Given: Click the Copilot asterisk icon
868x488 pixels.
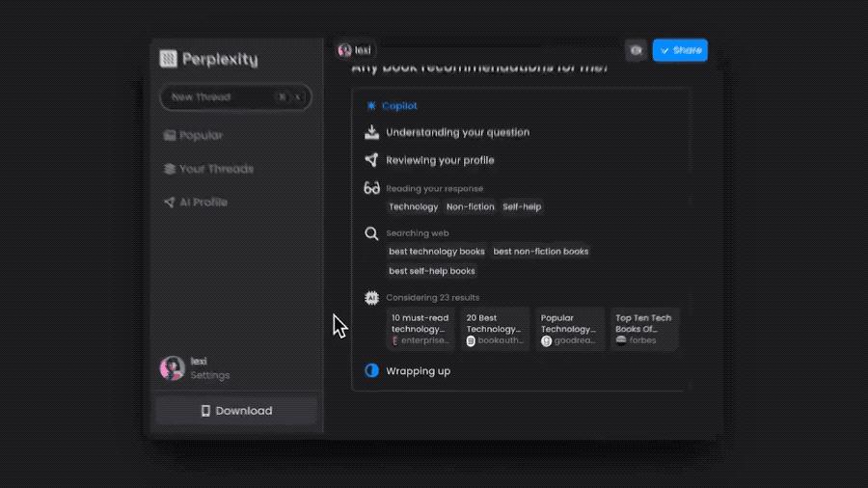Looking at the screenshot, I should pyautogui.click(x=371, y=106).
